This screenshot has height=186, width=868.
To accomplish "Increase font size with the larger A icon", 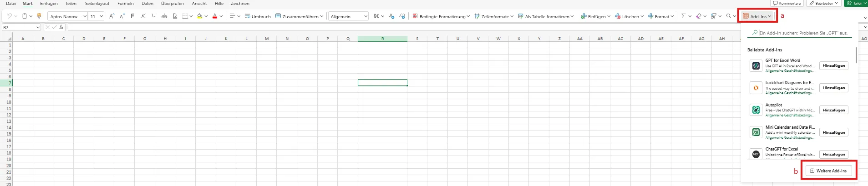I will (x=112, y=16).
